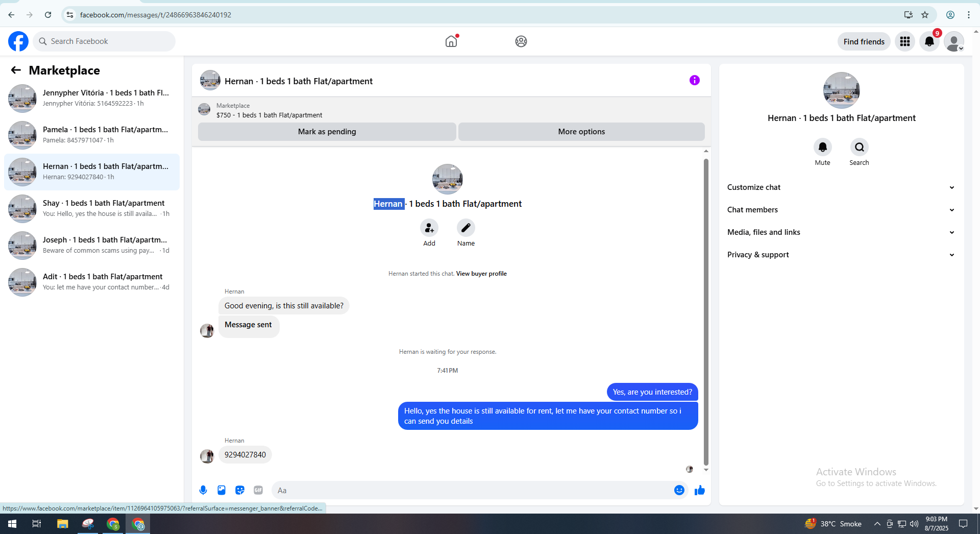Bookmark this page with the star icon

click(x=925, y=15)
